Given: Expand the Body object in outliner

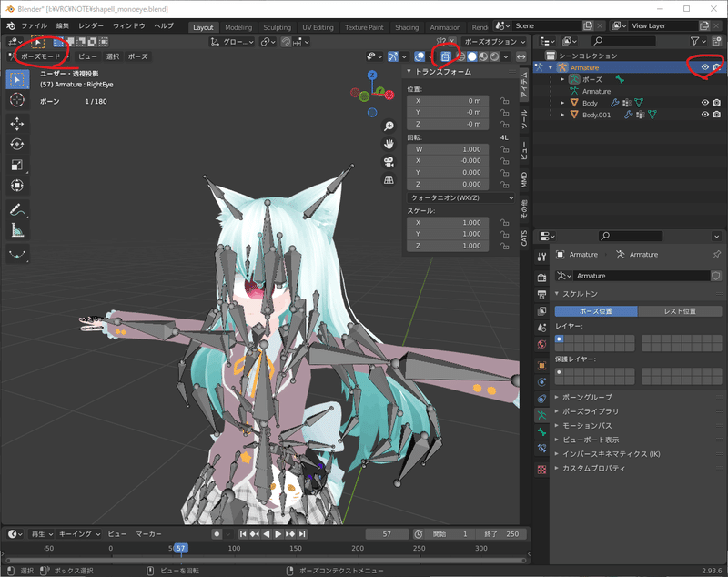Looking at the screenshot, I should 562,103.
